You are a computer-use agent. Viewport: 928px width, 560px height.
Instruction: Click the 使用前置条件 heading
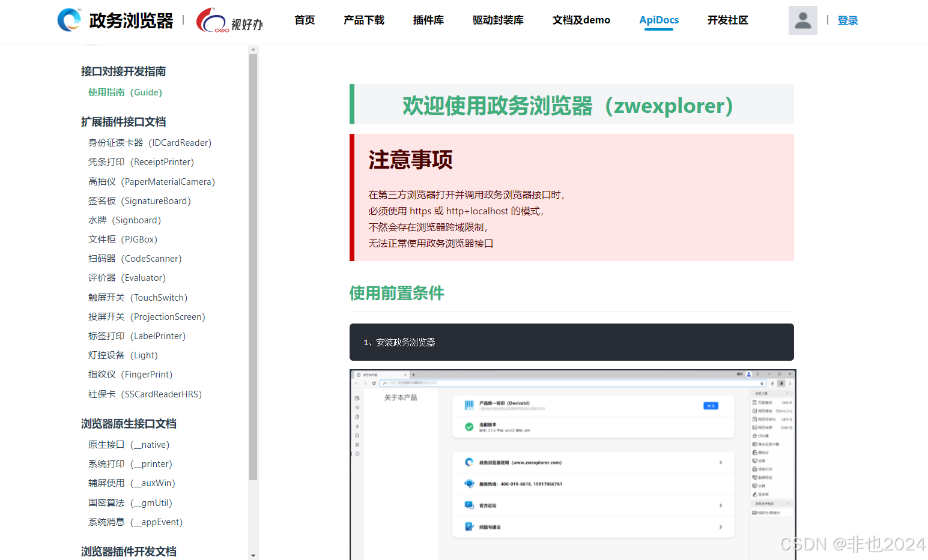[397, 293]
